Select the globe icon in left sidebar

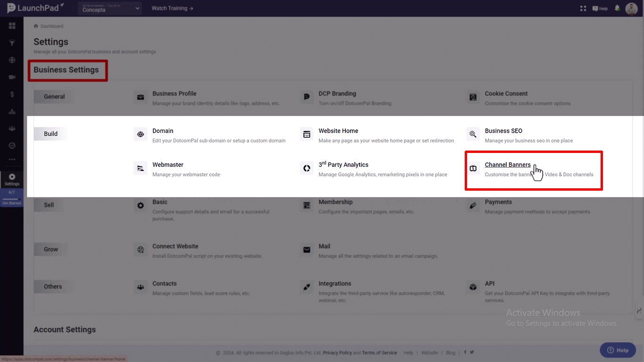point(12,60)
